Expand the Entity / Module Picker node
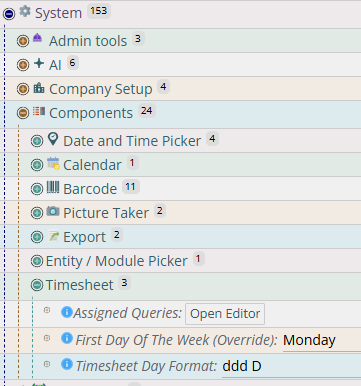 click(37, 261)
